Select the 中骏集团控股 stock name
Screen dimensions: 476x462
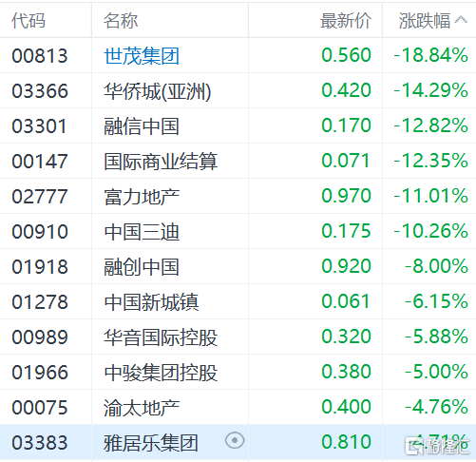[x=161, y=373]
